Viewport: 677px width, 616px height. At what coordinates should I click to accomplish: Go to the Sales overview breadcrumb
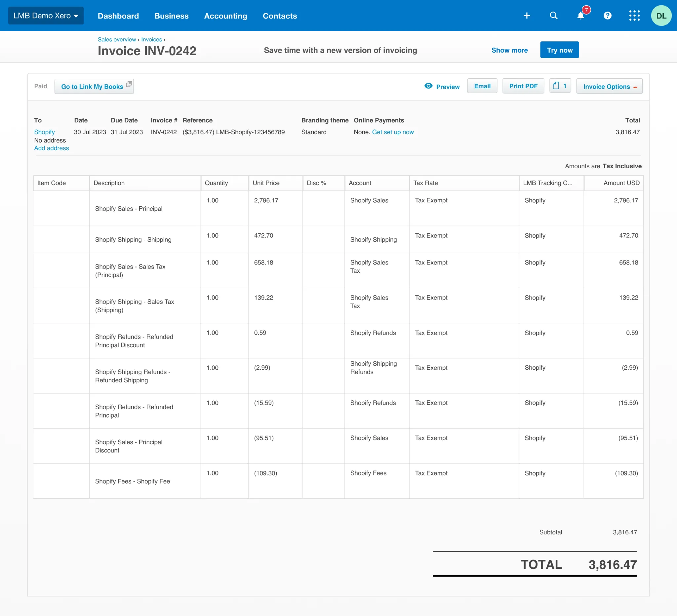117,39
